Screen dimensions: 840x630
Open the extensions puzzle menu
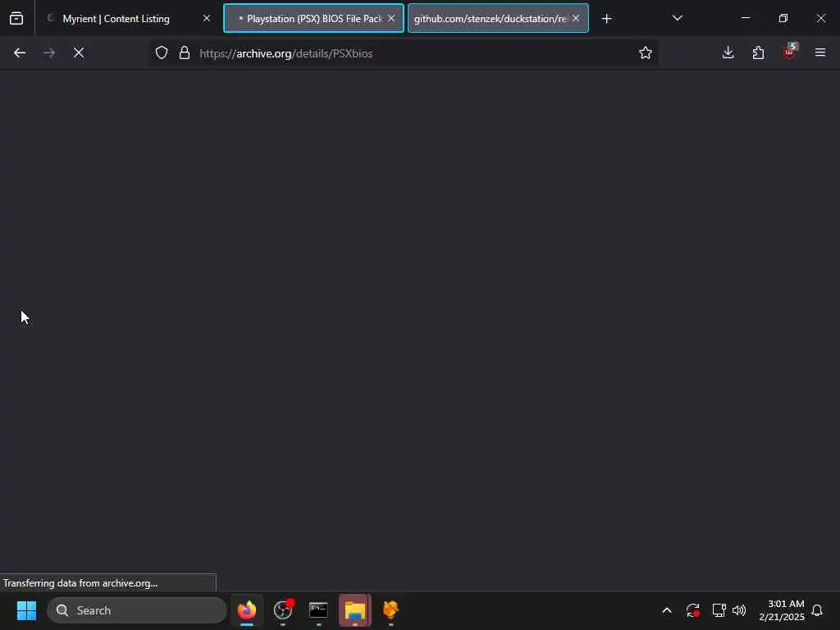point(759,52)
